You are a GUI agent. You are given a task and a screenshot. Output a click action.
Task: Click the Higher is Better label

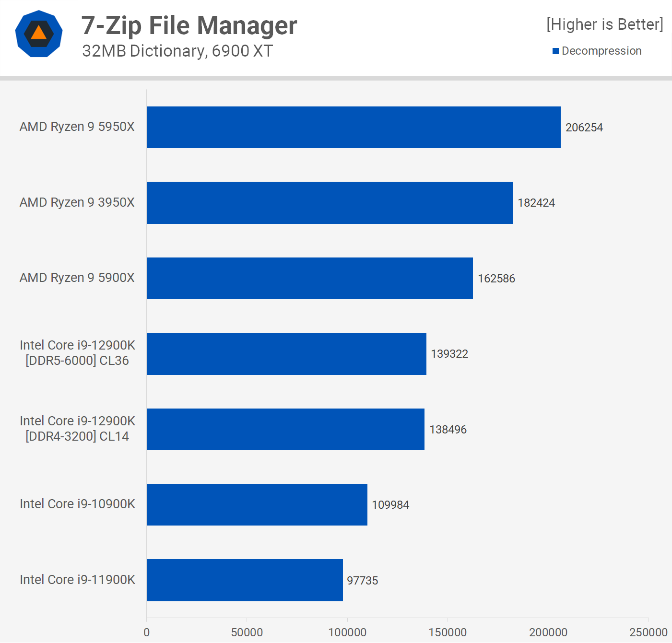[x=604, y=24]
